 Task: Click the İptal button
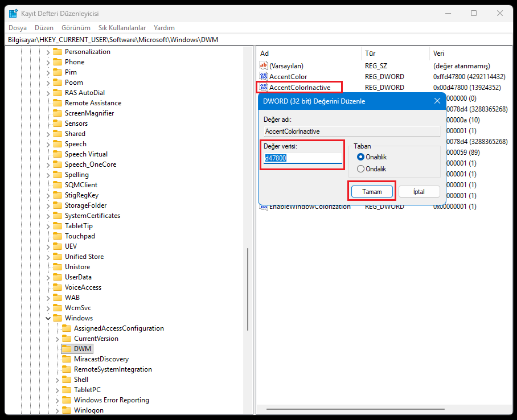[419, 192]
